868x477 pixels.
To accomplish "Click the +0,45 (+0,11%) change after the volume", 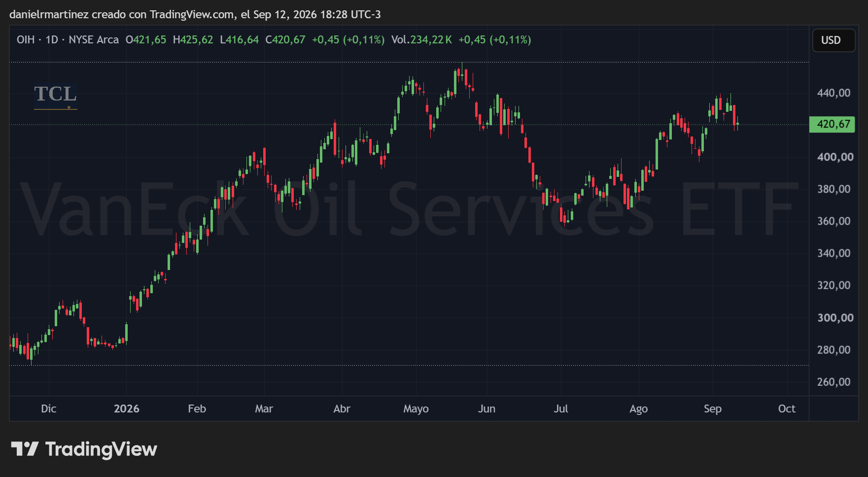I will pos(495,40).
